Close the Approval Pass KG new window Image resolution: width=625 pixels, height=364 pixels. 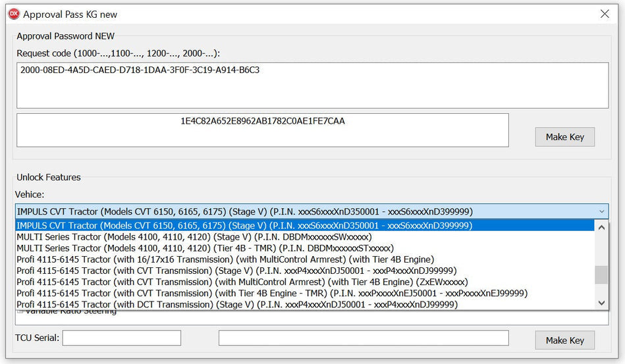click(x=605, y=14)
